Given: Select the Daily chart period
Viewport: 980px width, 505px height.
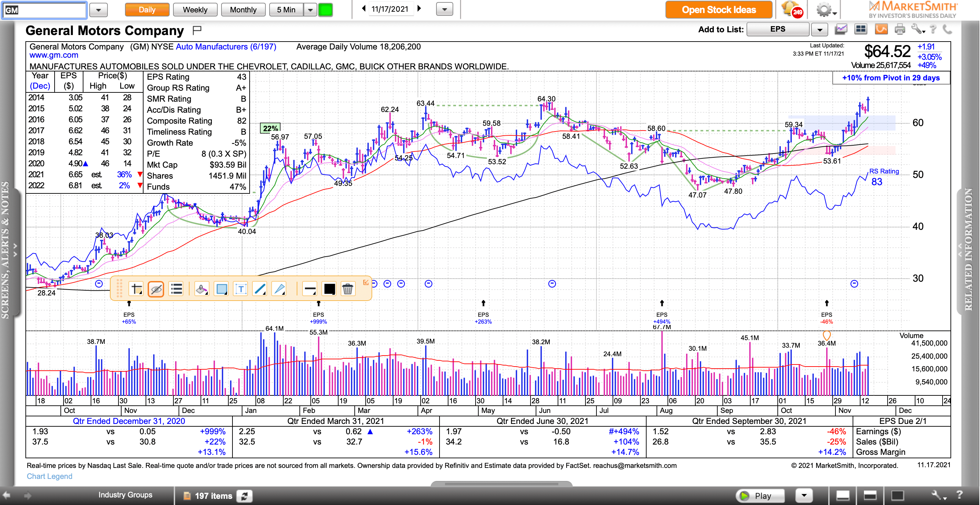Looking at the screenshot, I should (x=147, y=10).
